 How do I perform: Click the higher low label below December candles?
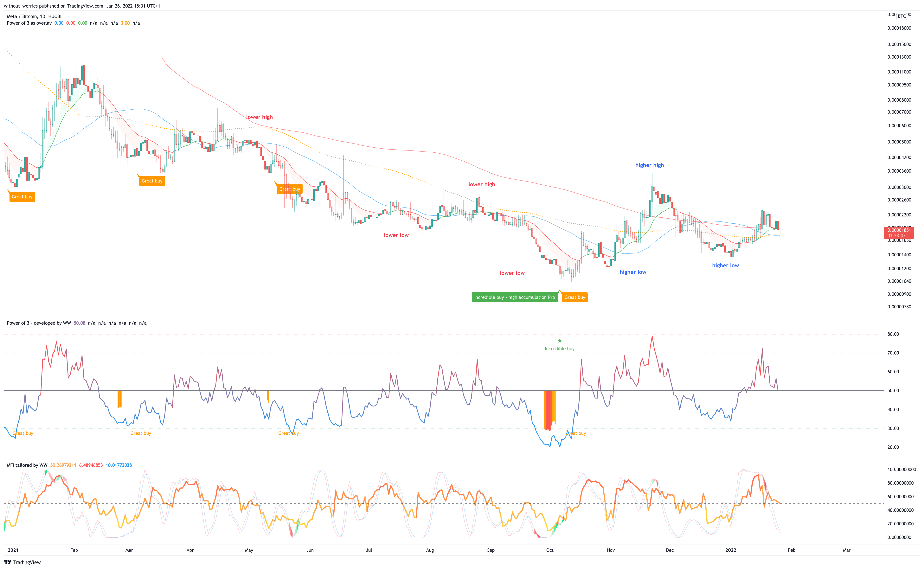pos(725,266)
